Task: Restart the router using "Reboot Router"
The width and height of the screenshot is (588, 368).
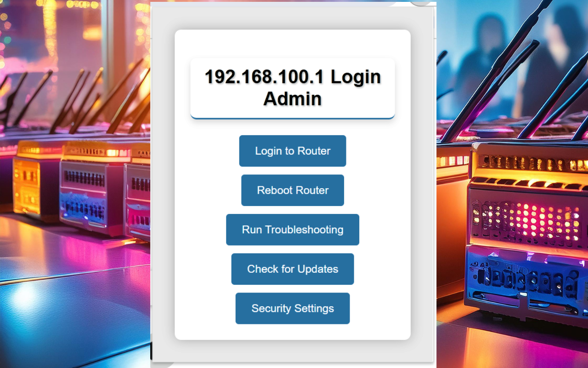Action: tap(292, 190)
